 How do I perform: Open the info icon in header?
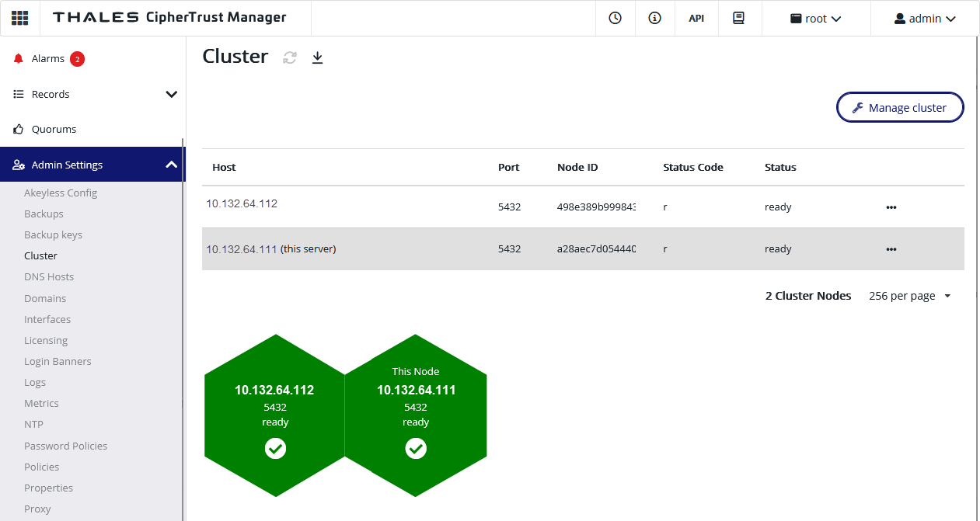point(655,18)
